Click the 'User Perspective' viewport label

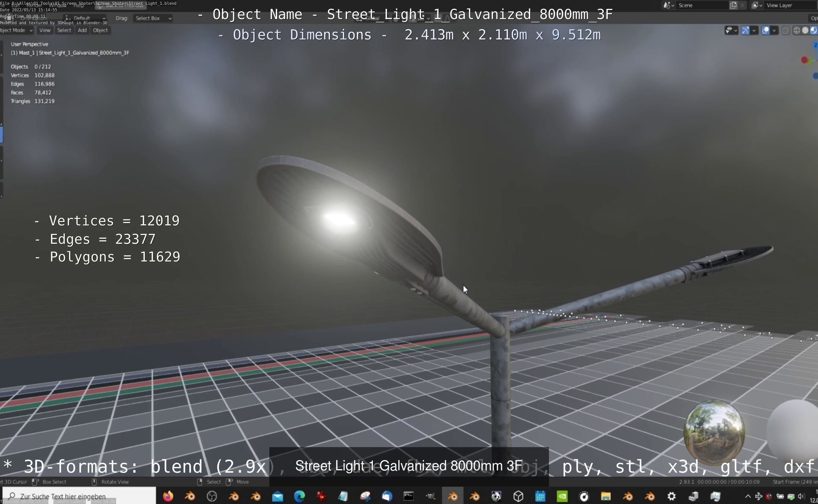(x=29, y=44)
